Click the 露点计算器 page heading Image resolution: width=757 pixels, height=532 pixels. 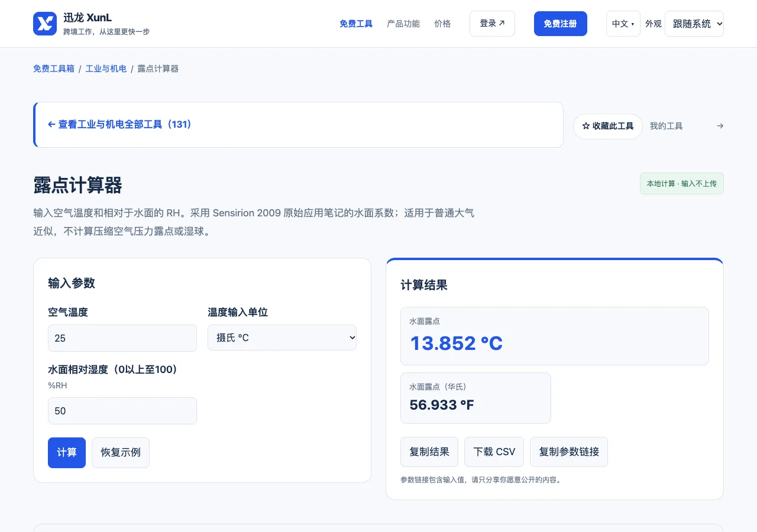[x=77, y=186]
